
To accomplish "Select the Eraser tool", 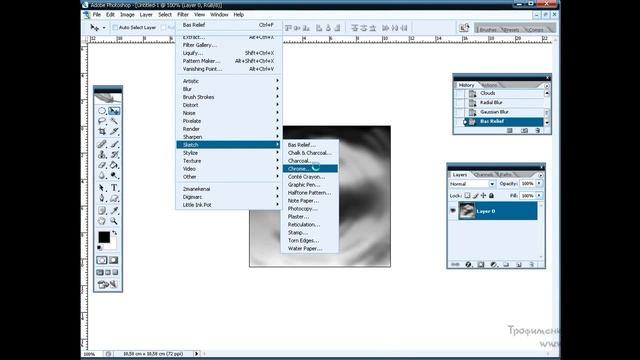I will 102,165.
